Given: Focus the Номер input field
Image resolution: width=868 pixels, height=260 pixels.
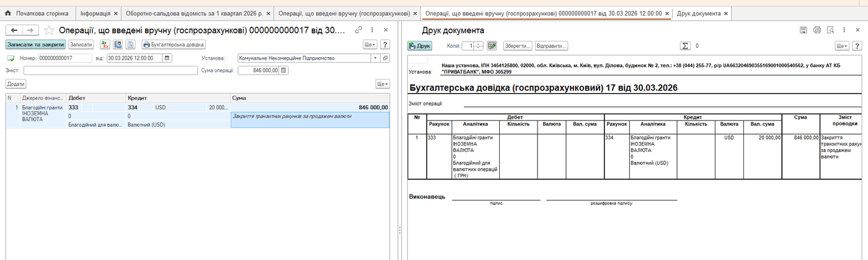Looking at the screenshot, I should (x=65, y=58).
